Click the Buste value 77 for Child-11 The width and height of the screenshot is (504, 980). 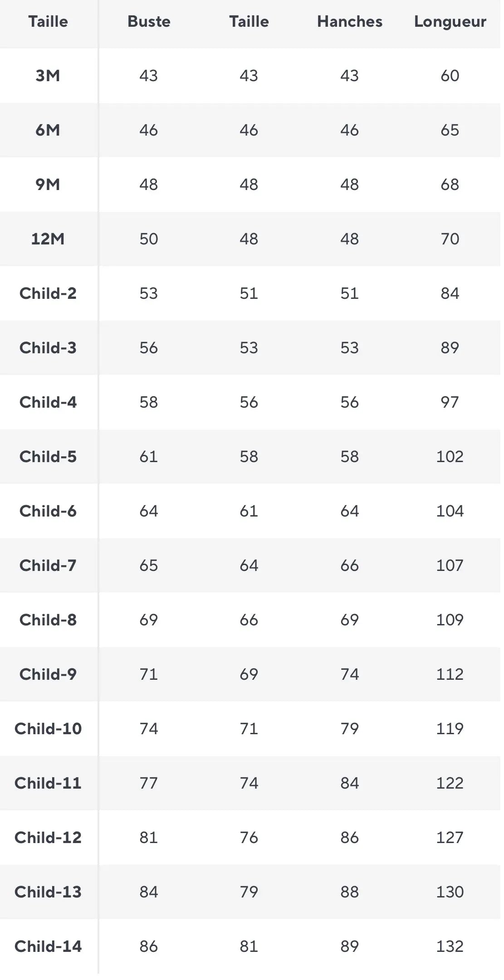[149, 783]
